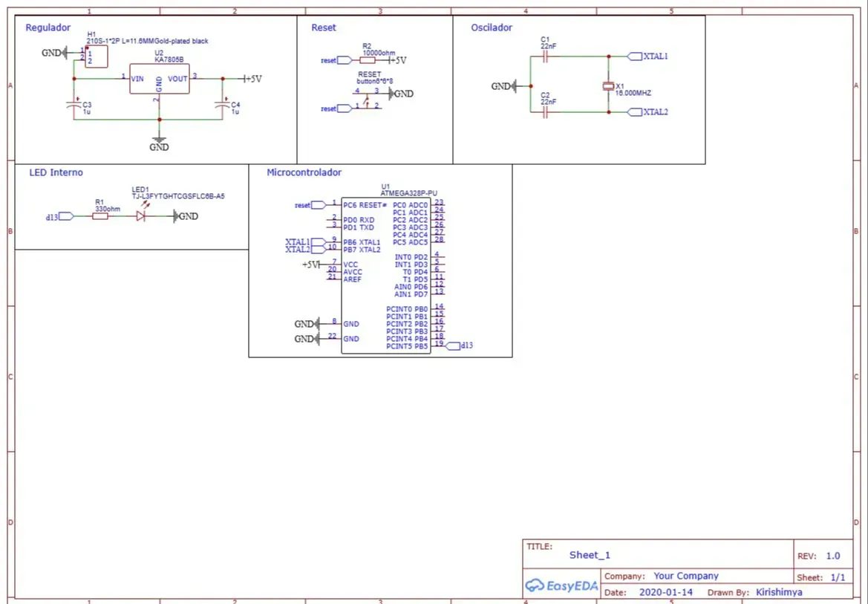The image size is (868, 604).
Task: Click the d13 net port on pin 19
Action: tap(460, 345)
